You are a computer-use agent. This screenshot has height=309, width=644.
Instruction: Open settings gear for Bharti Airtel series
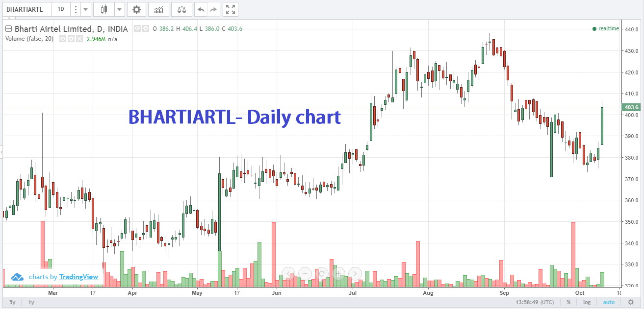tap(145, 29)
